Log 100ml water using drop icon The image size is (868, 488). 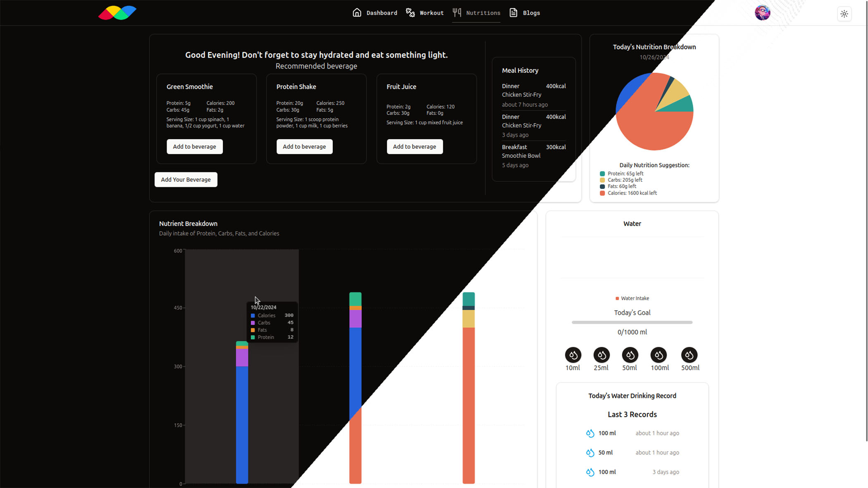pyautogui.click(x=658, y=355)
